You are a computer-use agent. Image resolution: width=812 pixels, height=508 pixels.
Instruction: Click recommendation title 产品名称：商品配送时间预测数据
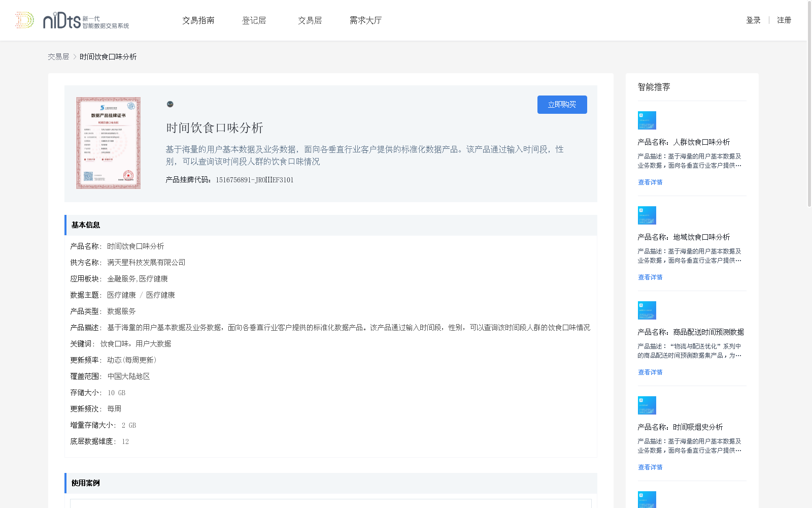(691, 332)
